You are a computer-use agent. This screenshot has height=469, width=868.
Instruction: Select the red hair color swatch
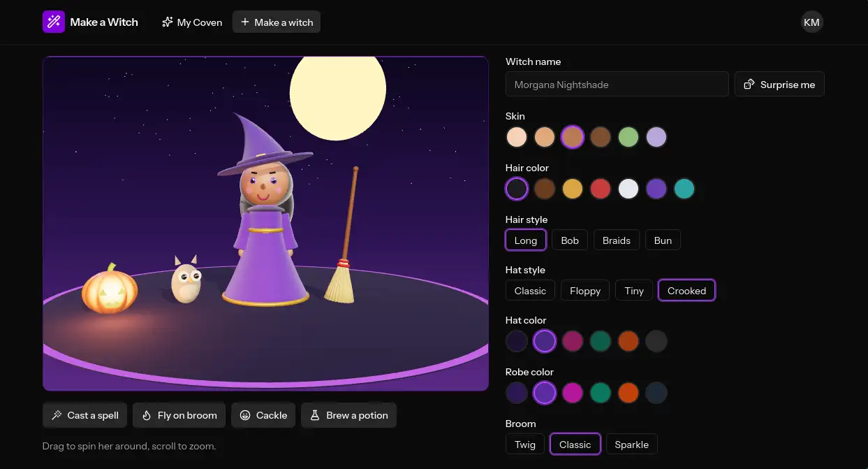point(601,189)
